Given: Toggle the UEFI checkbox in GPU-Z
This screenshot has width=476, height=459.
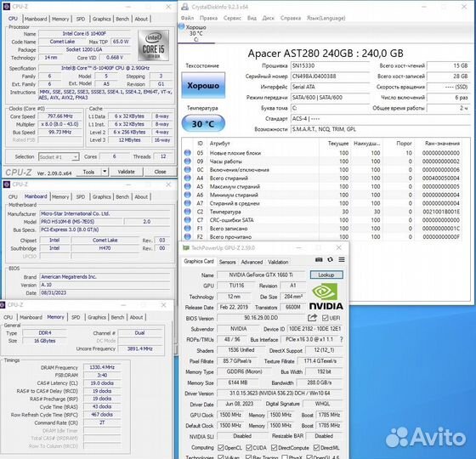Looking at the screenshot, I should point(325,318).
